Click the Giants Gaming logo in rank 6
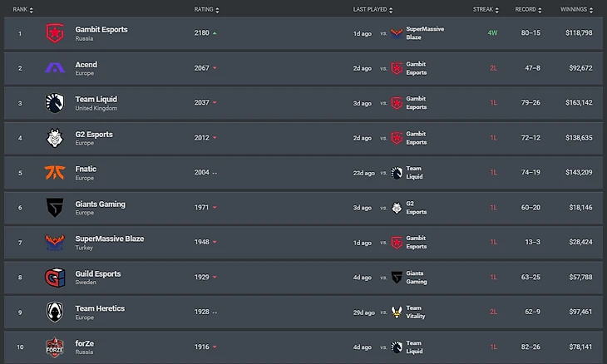The image size is (607, 364). tap(55, 208)
